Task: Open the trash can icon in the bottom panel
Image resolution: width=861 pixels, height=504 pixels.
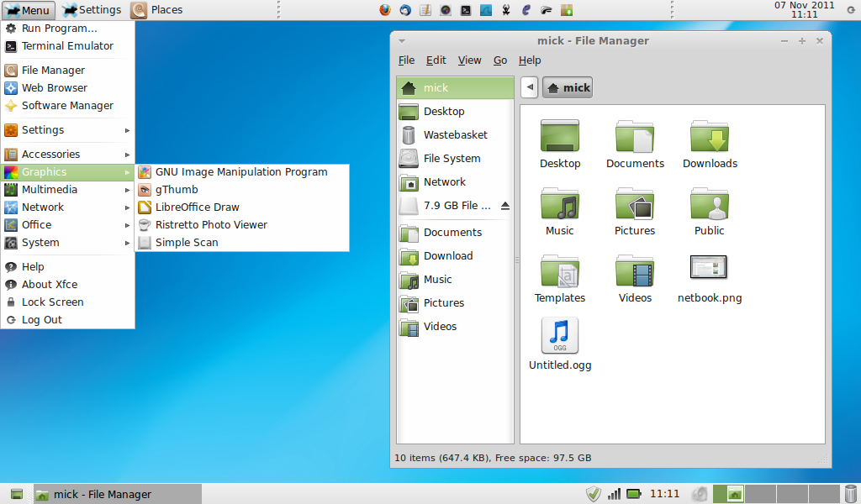Action: [851, 494]
